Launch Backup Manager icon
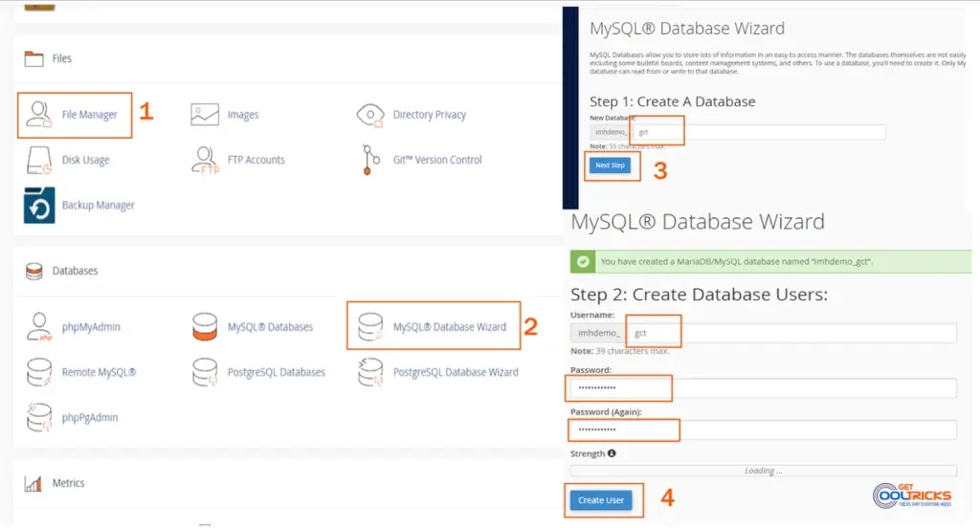The width and height of the screenshot is (980, 528). 40,205
